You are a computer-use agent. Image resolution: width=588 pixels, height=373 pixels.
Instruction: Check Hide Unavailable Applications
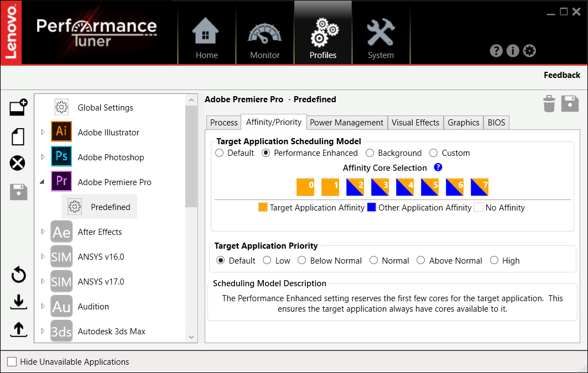coord(12,361)
